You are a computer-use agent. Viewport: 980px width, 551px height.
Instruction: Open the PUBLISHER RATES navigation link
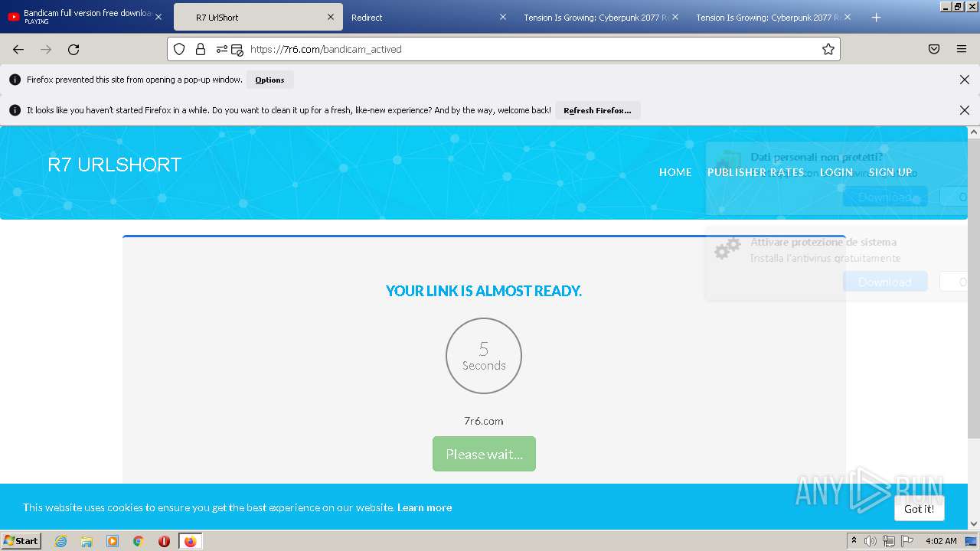[x=756, y=172]
